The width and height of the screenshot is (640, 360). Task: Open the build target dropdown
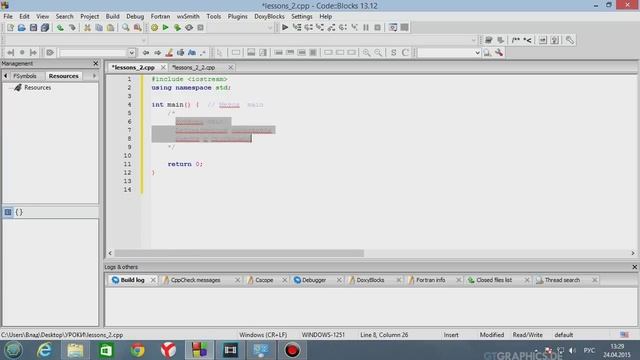tap(270, 28)
